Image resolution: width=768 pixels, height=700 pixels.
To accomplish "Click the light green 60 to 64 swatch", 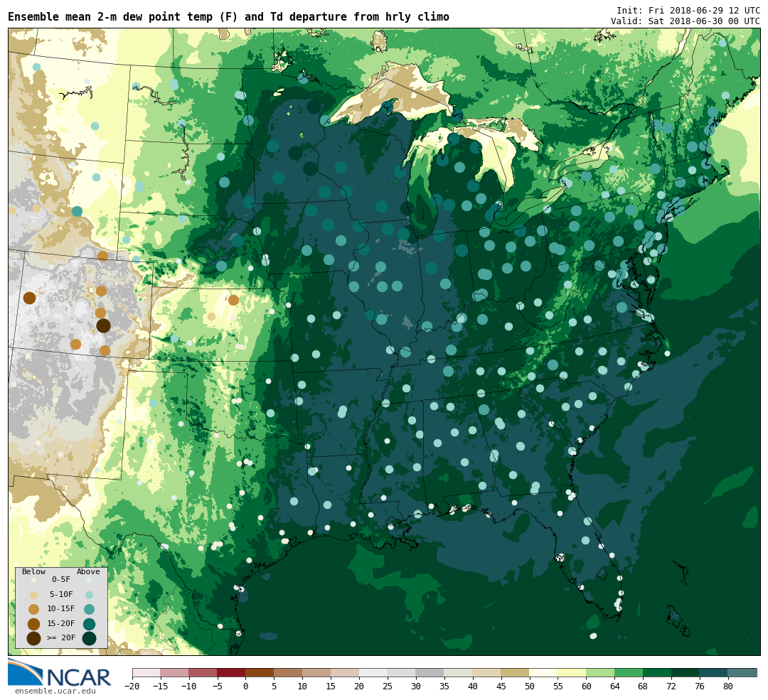I will (600, 672).
